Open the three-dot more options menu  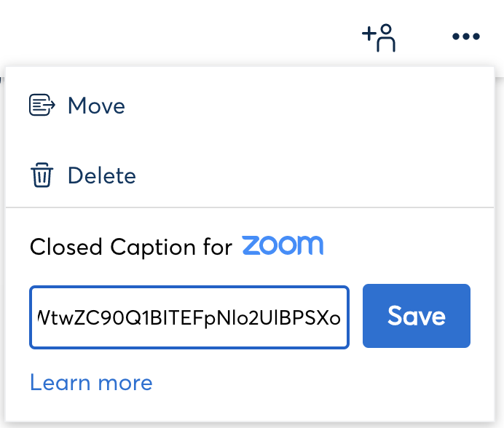click(465, 36)
